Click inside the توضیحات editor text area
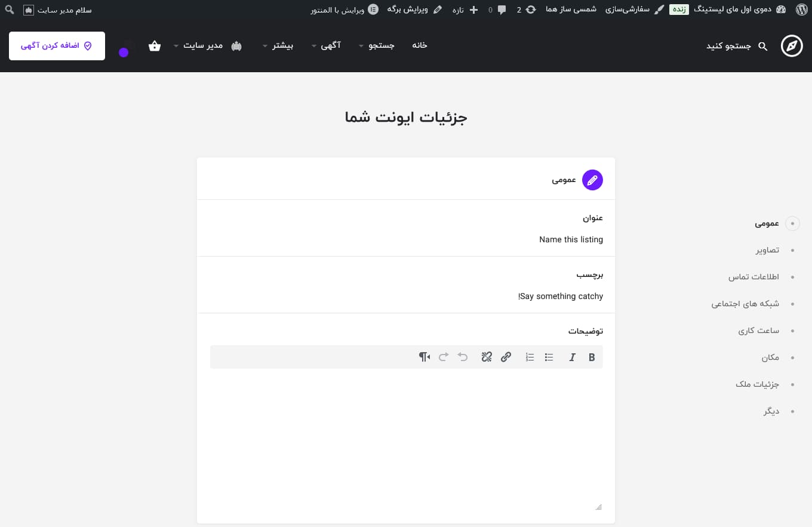The image size is (812, 527). pyautogui.click(x=406, y=439)
